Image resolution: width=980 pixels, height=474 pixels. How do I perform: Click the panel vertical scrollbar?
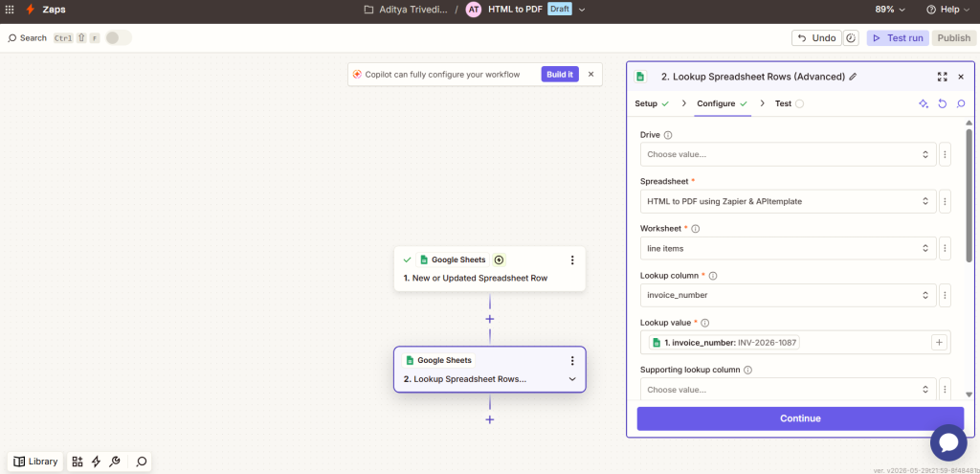coord(969,195)
